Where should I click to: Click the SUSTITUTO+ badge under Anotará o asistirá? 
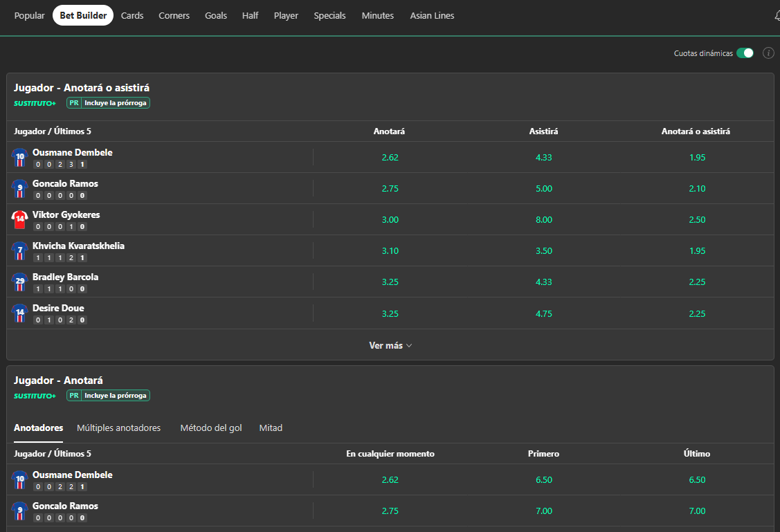pos(35,103)
